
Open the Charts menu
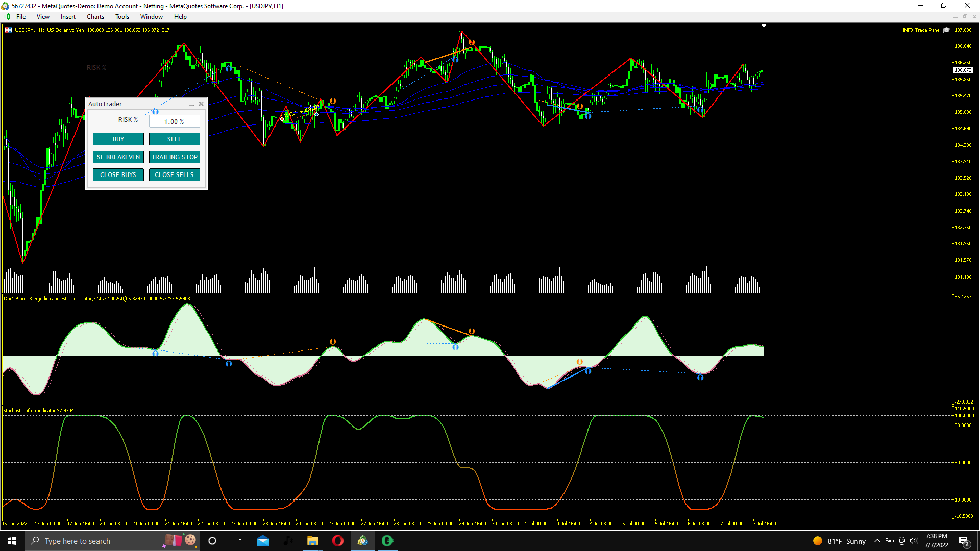point(95,17)
